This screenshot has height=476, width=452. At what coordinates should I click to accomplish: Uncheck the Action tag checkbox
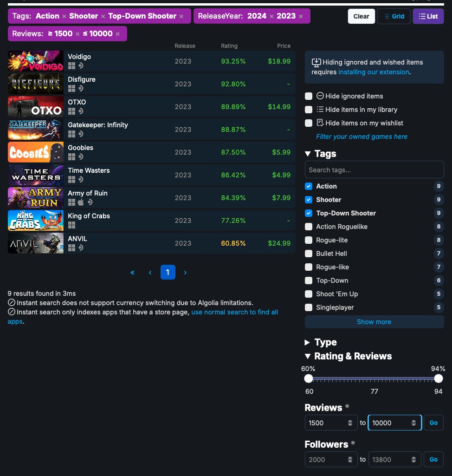point(309,186)
